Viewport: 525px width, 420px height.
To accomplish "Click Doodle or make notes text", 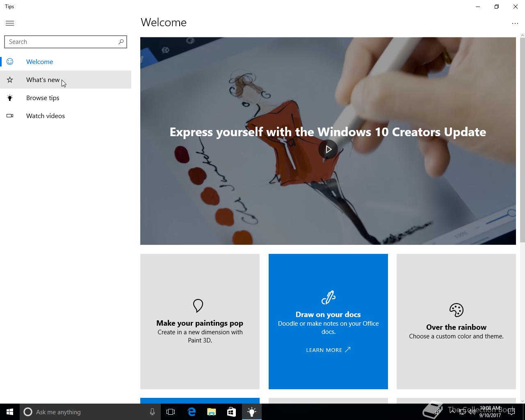I will pos(328,327).
